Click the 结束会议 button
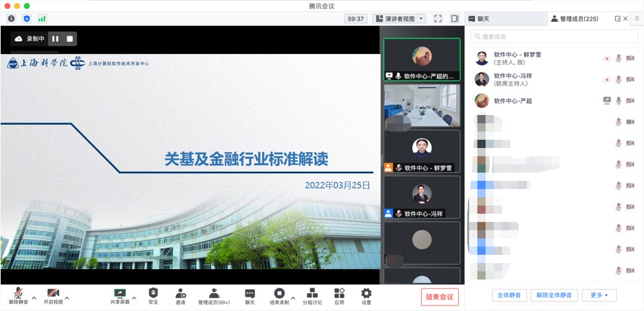Viewport: 644px width, 311px height. click(x=440, y=297)
